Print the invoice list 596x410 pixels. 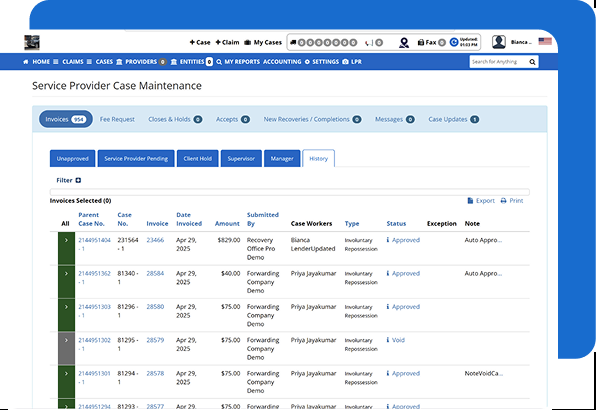512,201
